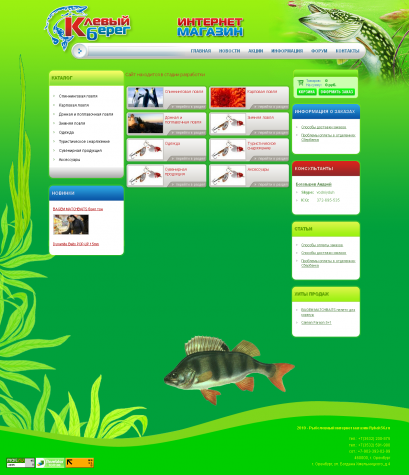
Task: Open consultant name link in Консультанты panel
Action: point(314,184)
